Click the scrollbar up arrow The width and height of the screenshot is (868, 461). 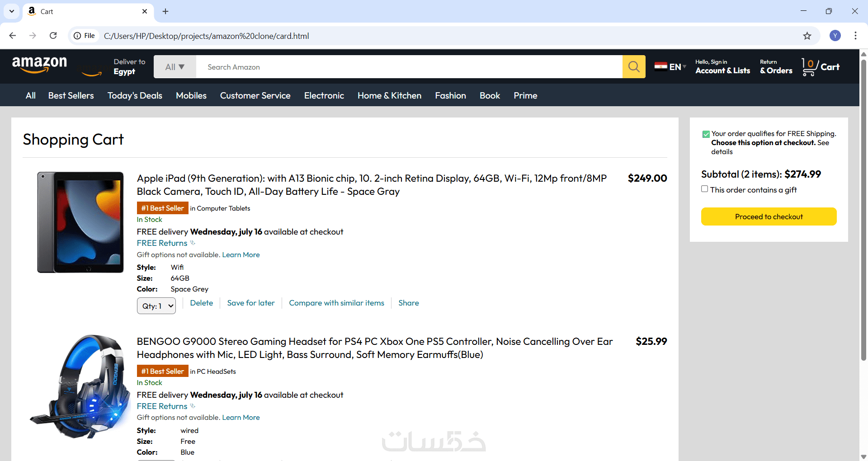pos(863,54)
